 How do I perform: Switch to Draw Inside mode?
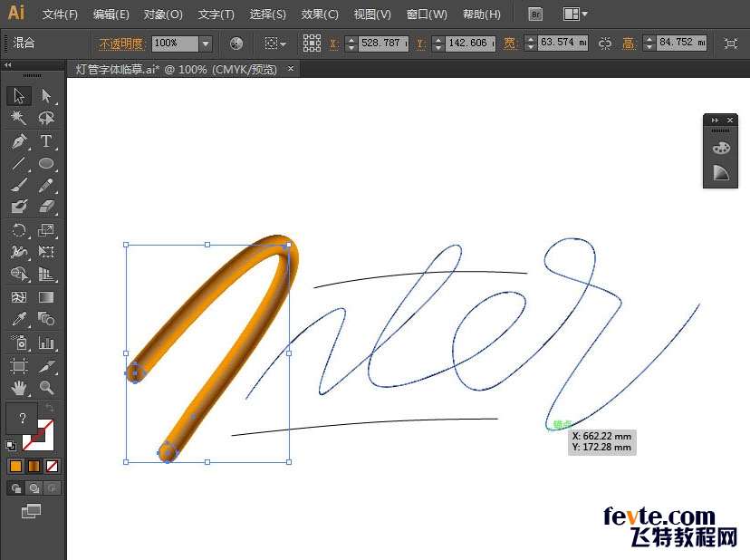pyautogui.click(x=53, y=488)
